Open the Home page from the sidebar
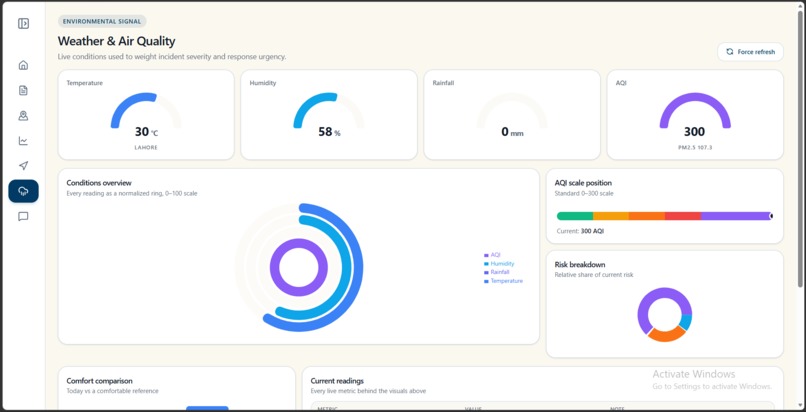 click(23, 65)
